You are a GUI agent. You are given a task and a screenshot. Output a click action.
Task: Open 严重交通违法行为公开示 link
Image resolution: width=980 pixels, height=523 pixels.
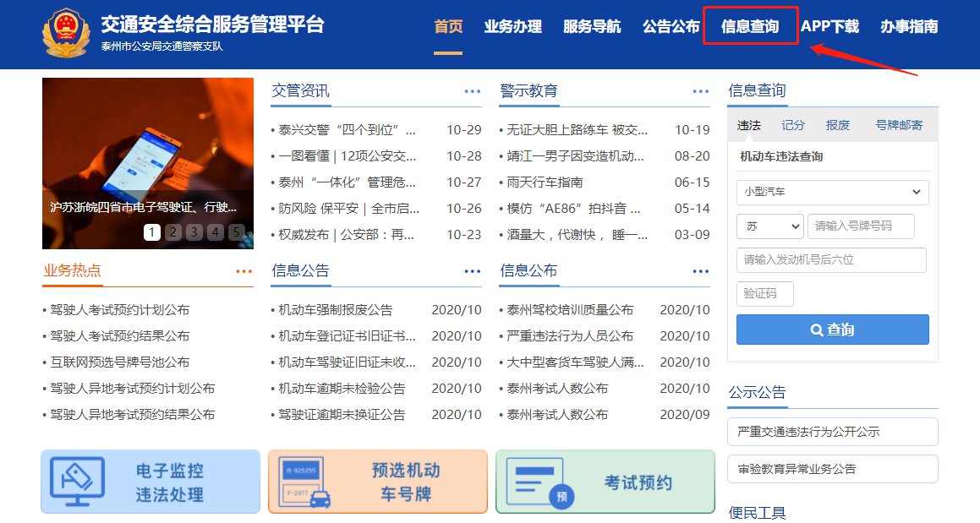[x=832, y=432]
